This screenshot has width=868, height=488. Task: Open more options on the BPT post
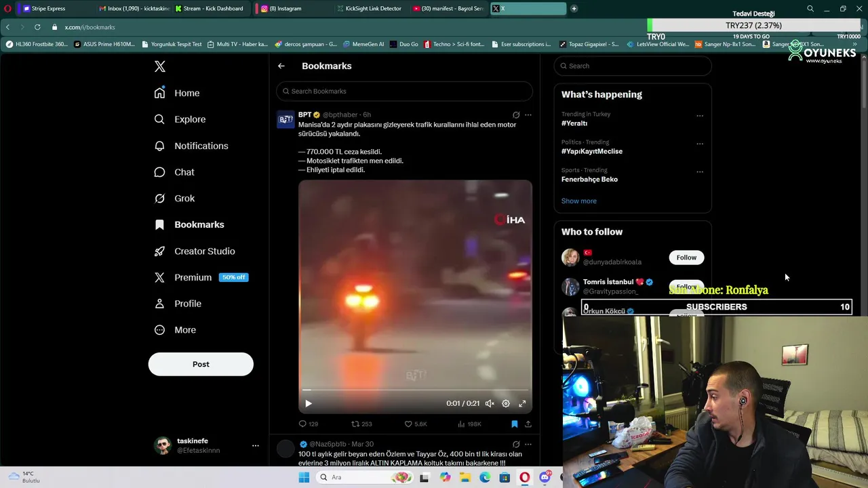pos(528,115)
